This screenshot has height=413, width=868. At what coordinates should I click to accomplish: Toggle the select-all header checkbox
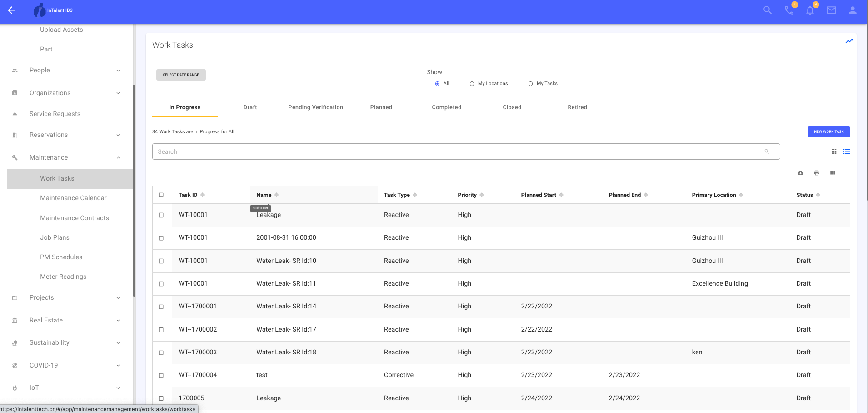161,195
